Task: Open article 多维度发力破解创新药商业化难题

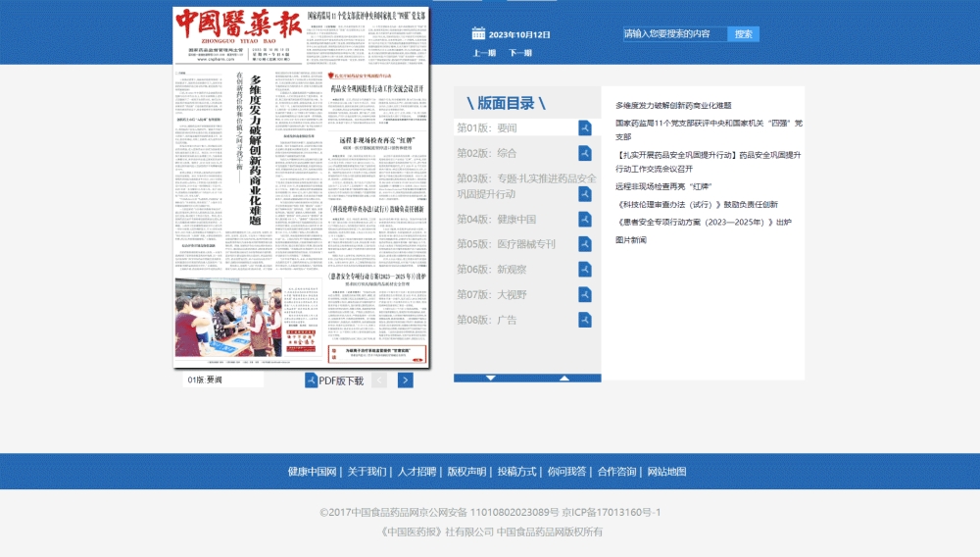Action: point(673,106)
